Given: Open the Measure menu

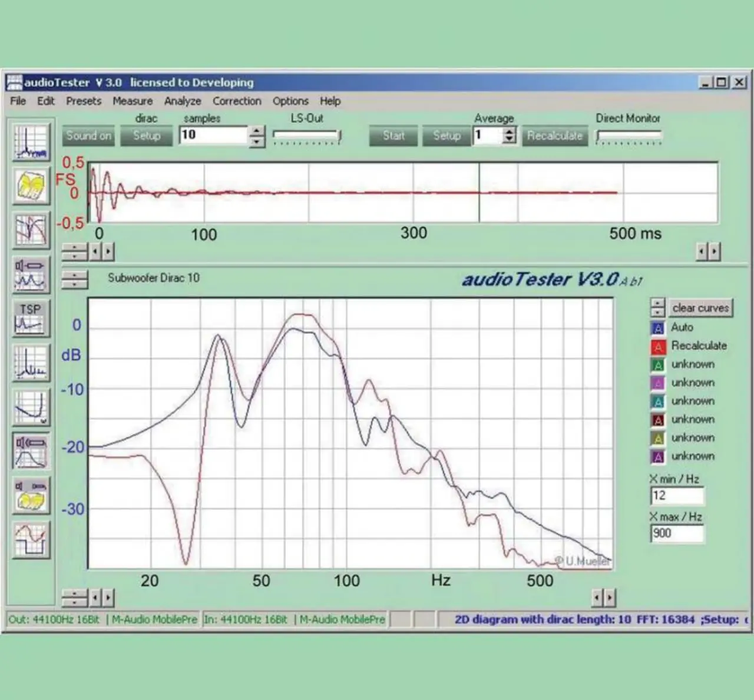Looking at the screenshot, I should pos(133,101).
